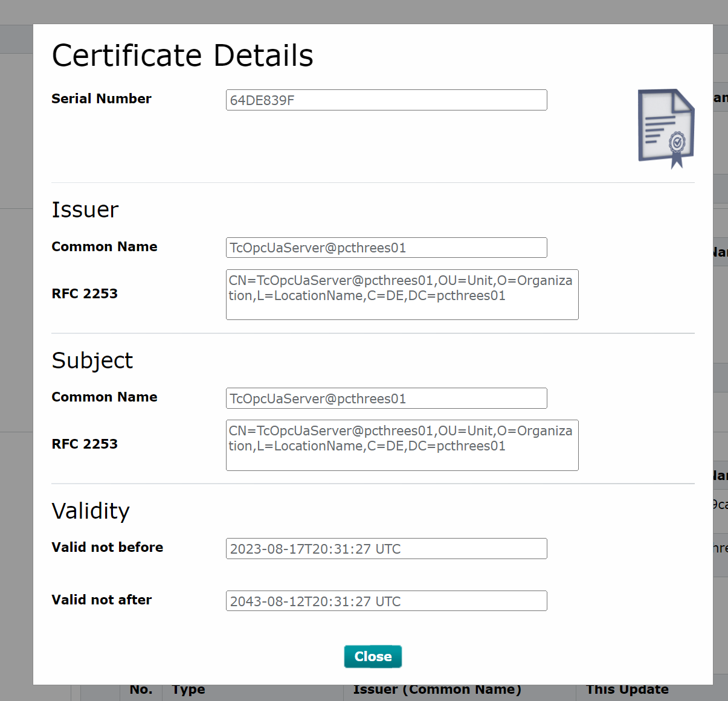Click the Issuer (Common Name) column header behind dialog
The image size is (728, 701).
pos(437,690)
